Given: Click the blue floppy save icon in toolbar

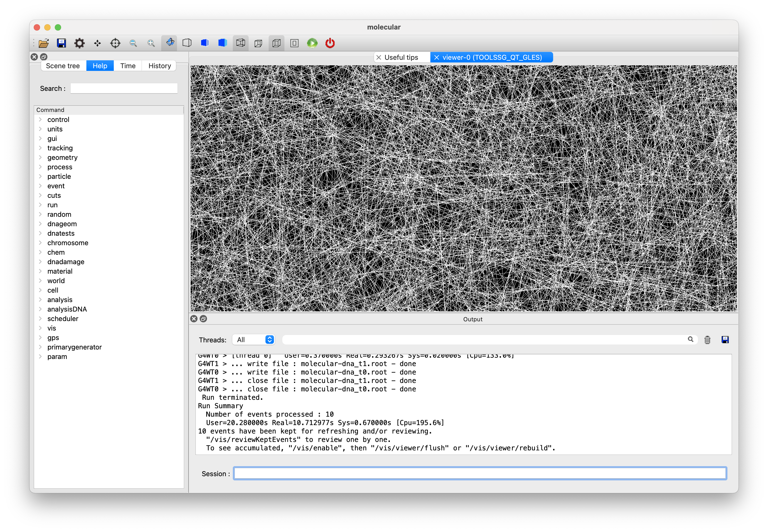Looking at the screenshot, I should 61,43.
